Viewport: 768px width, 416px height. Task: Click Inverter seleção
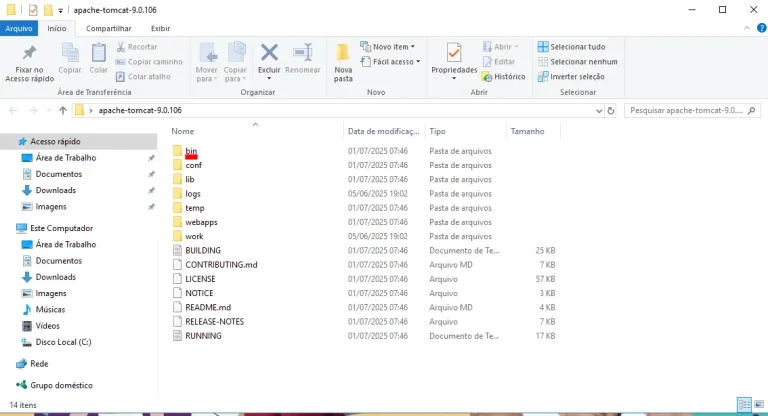(571, 76)
